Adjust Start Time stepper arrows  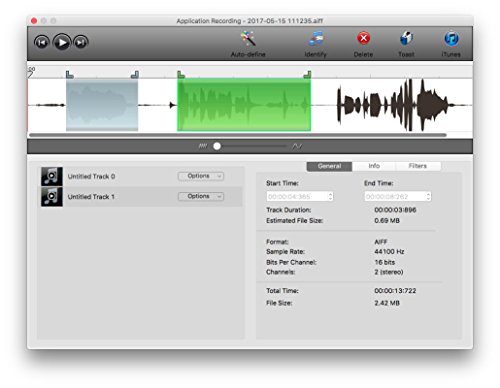tap(330, 196)
